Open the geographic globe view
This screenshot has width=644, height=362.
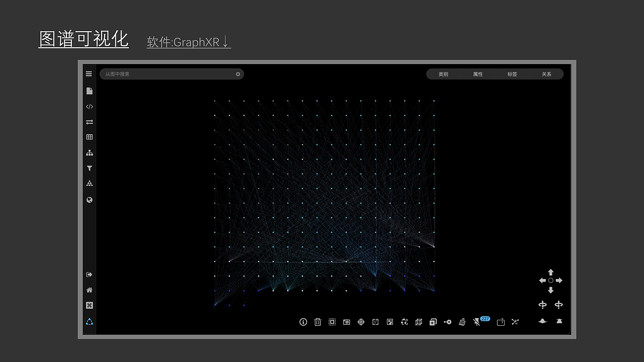89,200
